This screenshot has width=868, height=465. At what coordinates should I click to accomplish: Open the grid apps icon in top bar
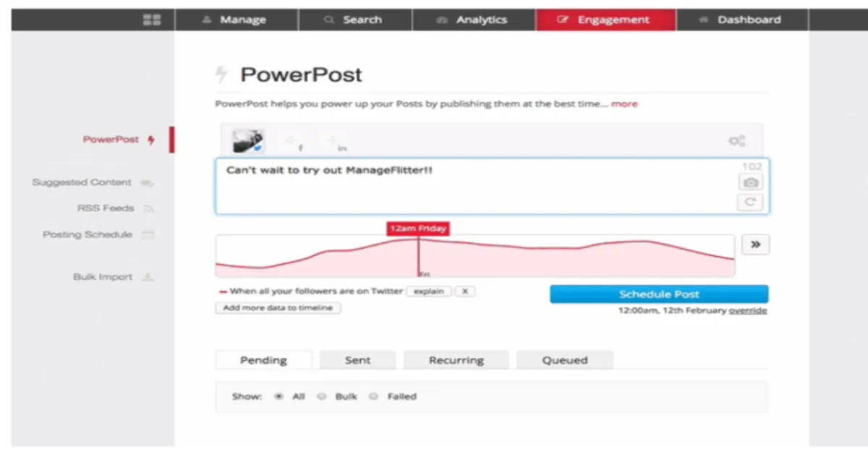152,20
